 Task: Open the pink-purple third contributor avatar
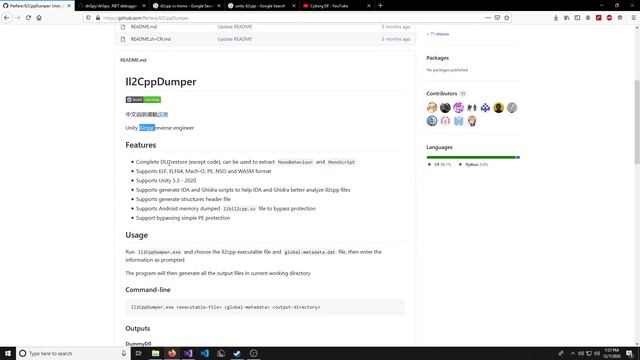pyautogui.click(x=459, y=107)
